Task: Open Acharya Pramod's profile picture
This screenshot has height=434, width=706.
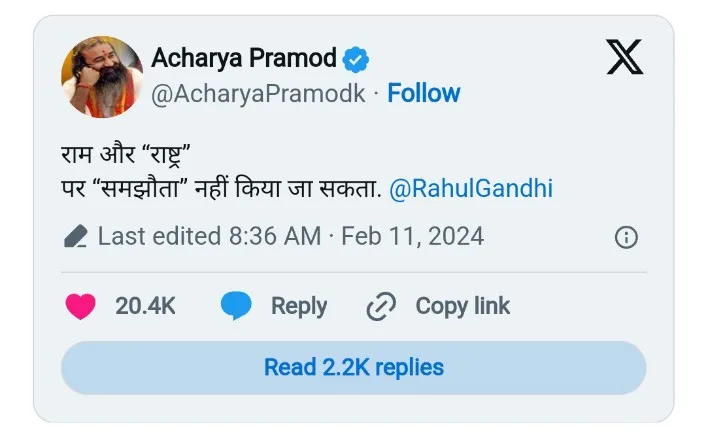Action: point(101,77)
